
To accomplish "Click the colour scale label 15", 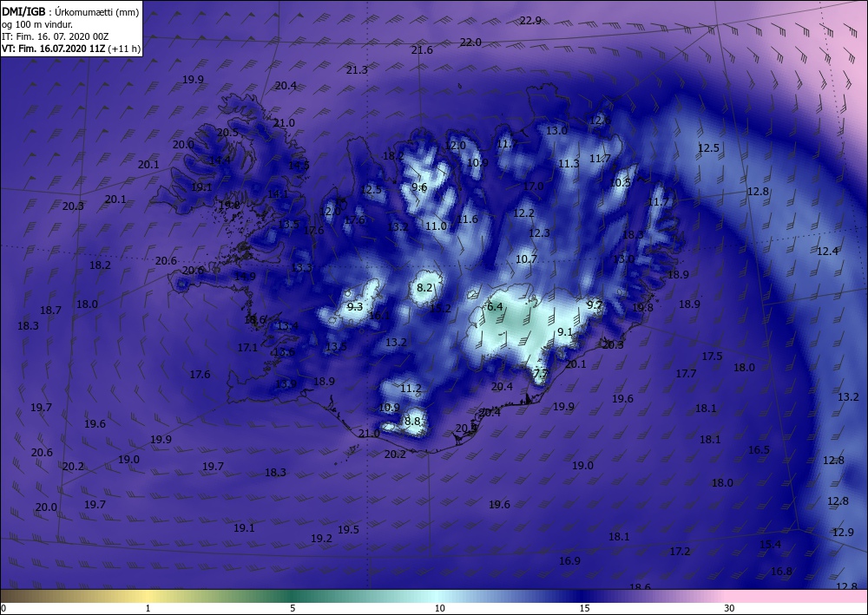I will (584, 608).
